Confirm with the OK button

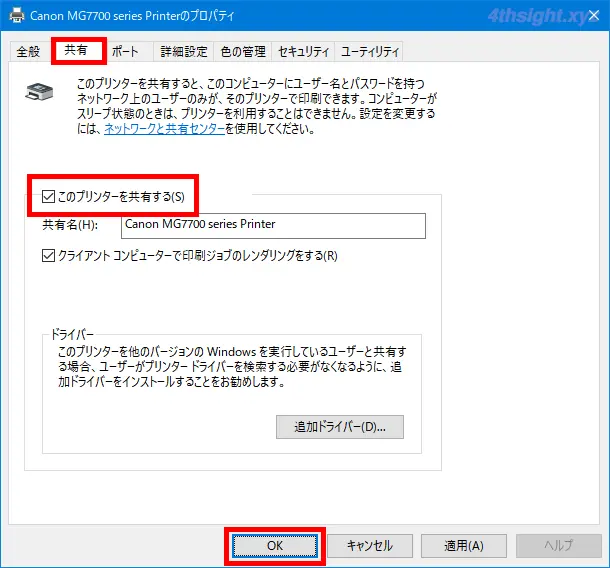[x=275, y=545]
